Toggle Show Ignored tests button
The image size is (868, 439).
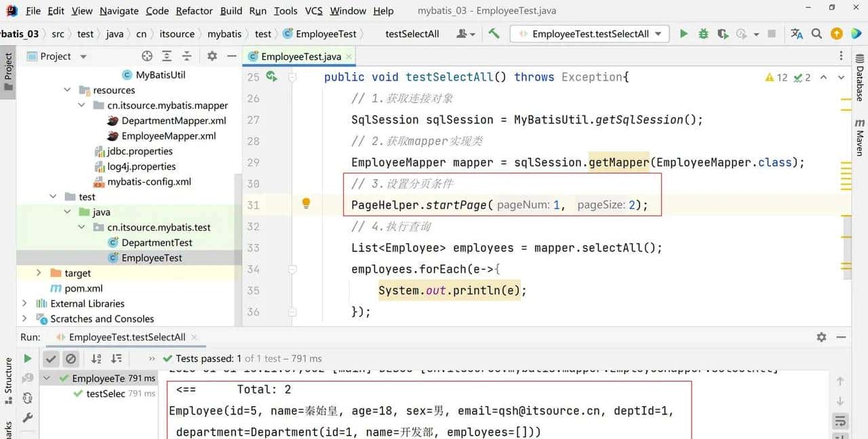pyautogui.click(x=71, y=358)
